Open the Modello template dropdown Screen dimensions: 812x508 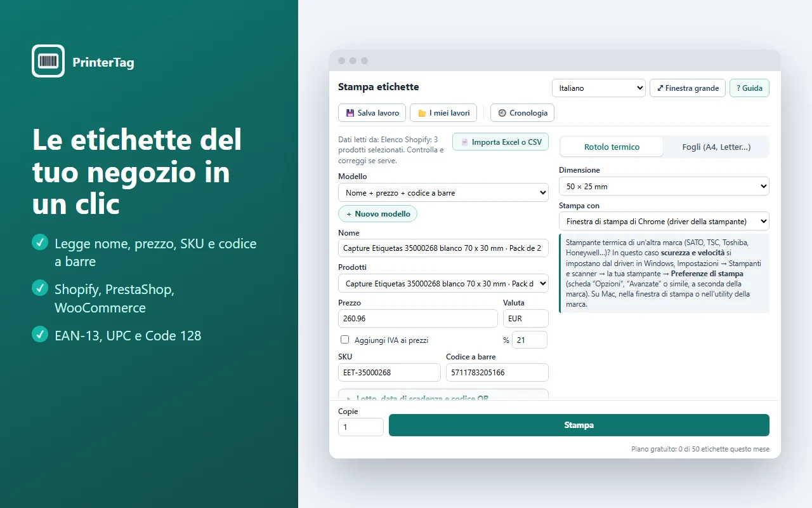[443, 192]
